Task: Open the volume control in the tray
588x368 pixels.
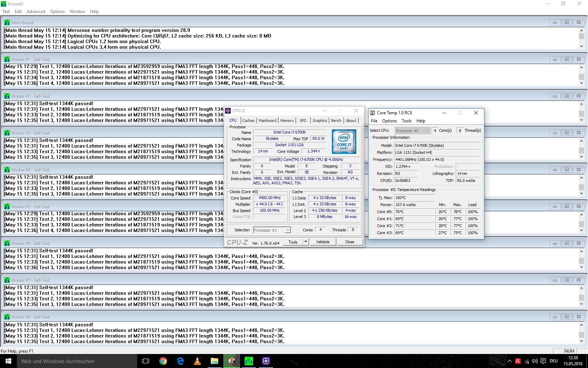Action: [535, 361]
